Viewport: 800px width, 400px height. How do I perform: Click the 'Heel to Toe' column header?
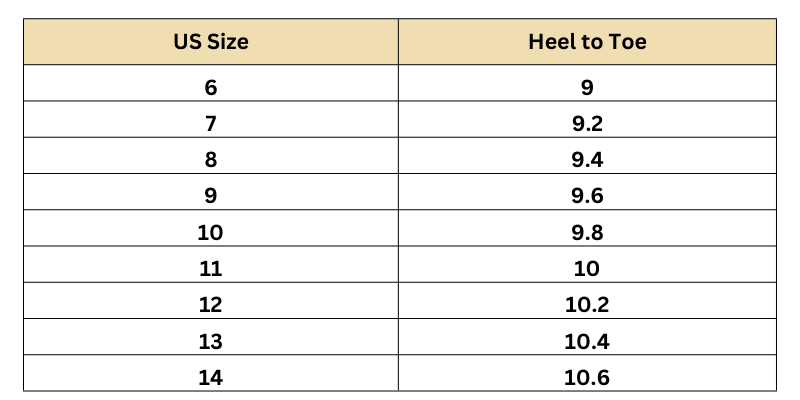(x=587, y=42)
